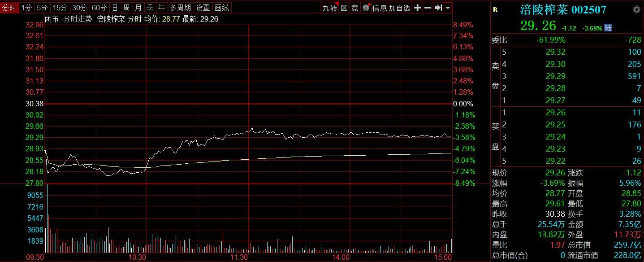Viewport: 644px width, 262px height.
Task: Click sell level 3 volume 591
Action: pyautogui.click(x=634, y=76)
